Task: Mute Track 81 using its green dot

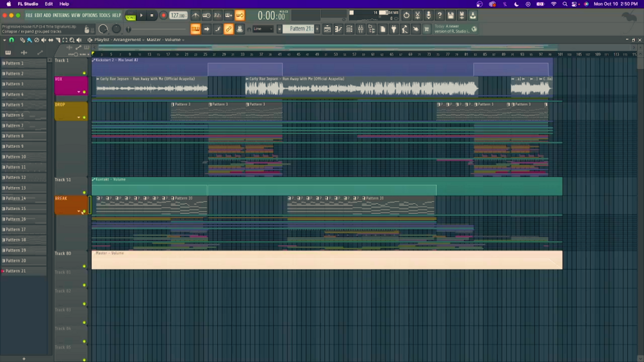Action: click(x=84, y=285)
